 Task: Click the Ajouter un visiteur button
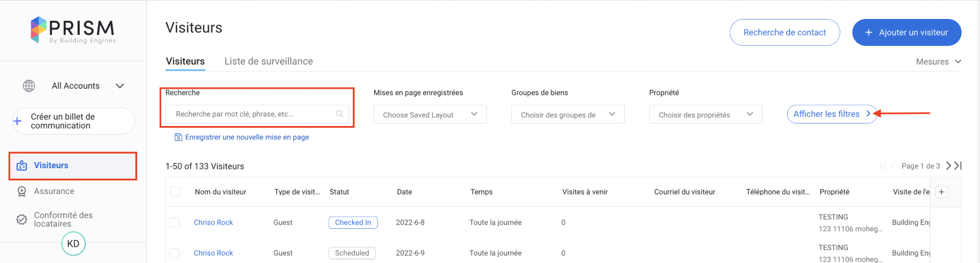tap(907, 32)
